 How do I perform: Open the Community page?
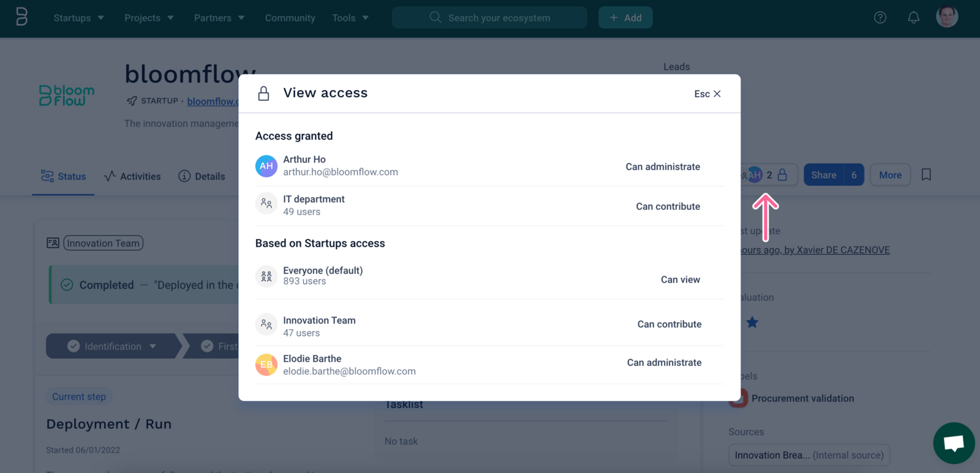(290, 18)
